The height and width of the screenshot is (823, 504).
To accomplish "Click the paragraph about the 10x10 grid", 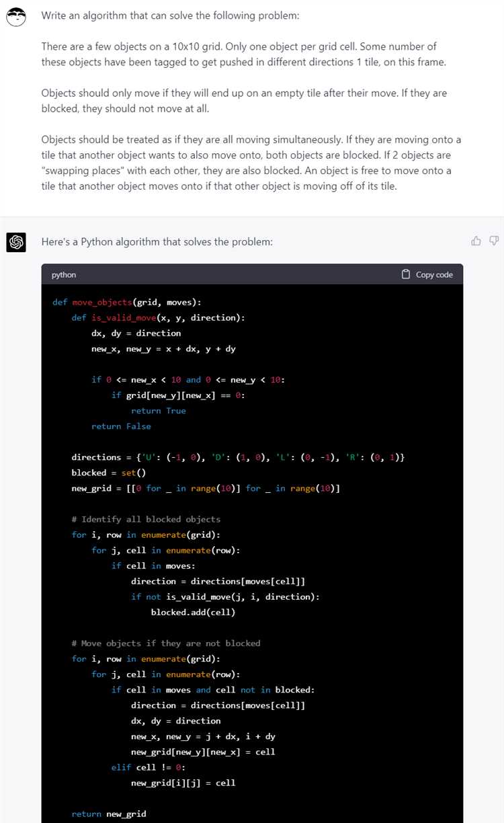I will (x=244, y=54).
